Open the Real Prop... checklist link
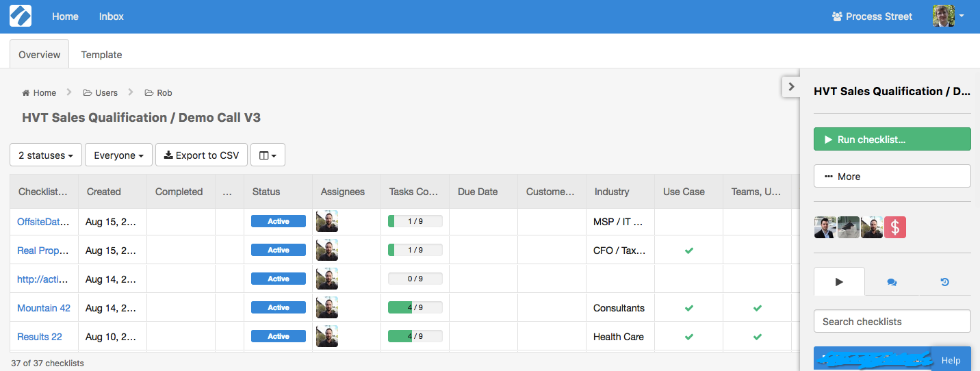This screenshot has height=371, width=980. click(x=43, y=251)
